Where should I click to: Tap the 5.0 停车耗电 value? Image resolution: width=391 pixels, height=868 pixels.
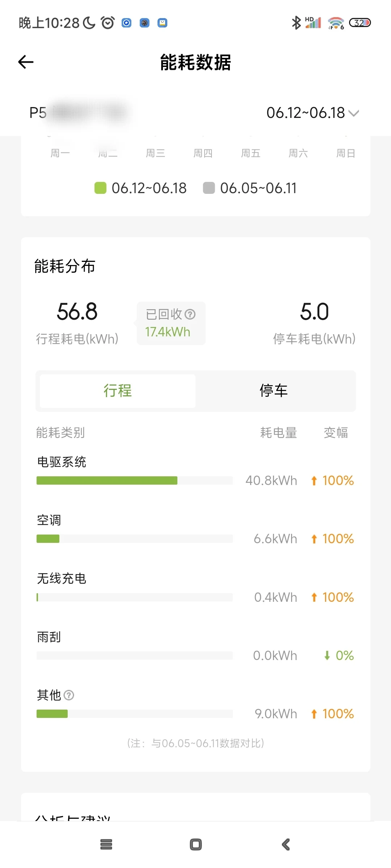tap(314, 312)
